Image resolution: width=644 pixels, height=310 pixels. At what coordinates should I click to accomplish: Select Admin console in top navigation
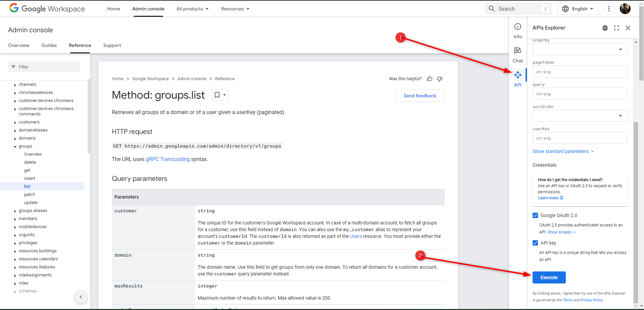click(x=148, y=9)
